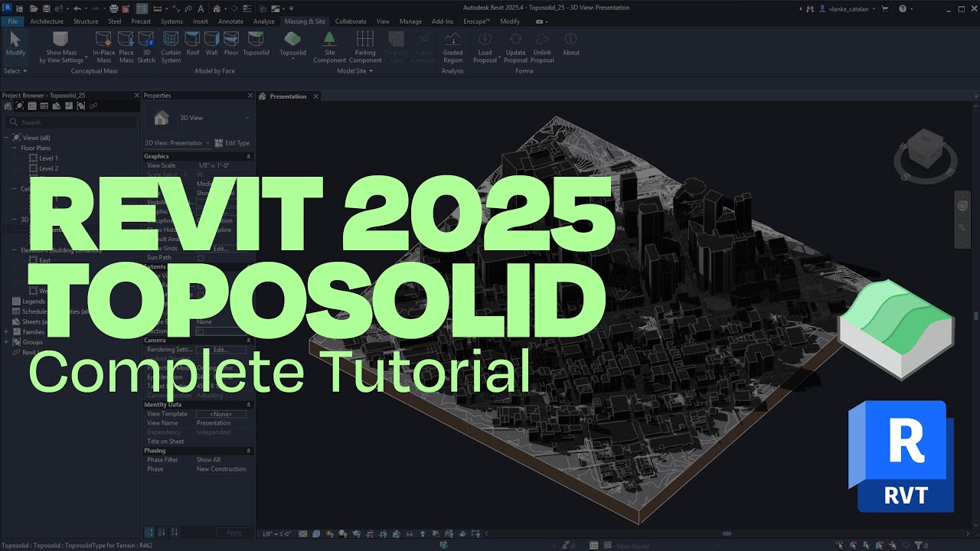Switch to the Collaborate ribbon tab
The height and width of the screenshot is (551, 980).
pyautogui.click(x=351, y=21)
